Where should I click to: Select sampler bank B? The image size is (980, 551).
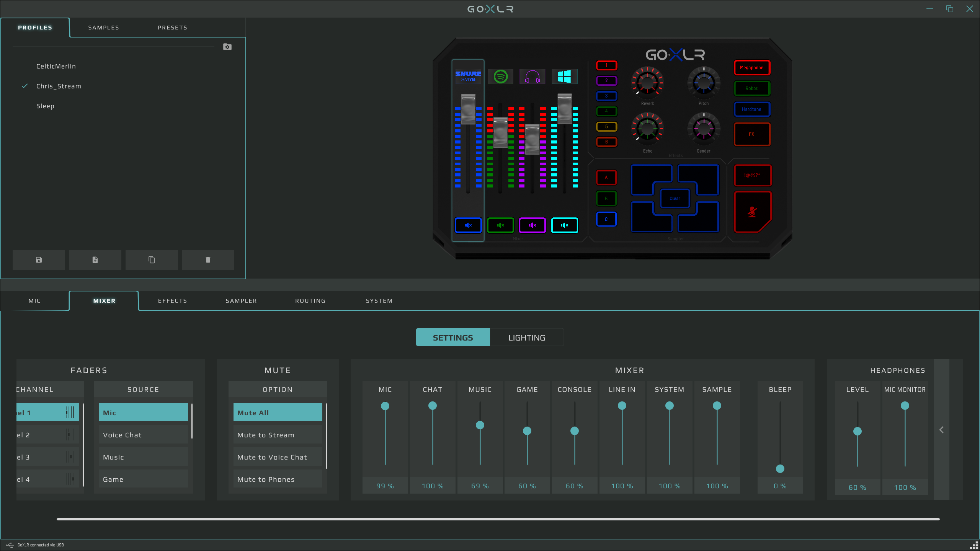pos(606,199)
